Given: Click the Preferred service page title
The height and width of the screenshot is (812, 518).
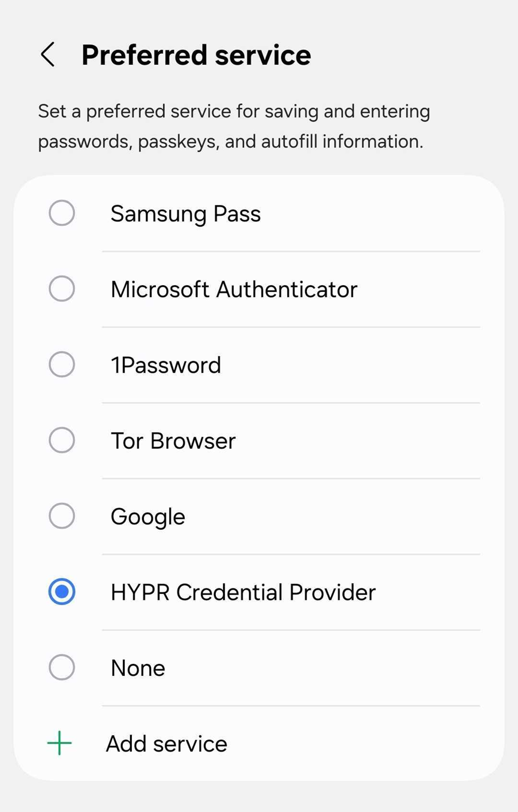Looking at the screenshot, I should [x=196, y=55].
